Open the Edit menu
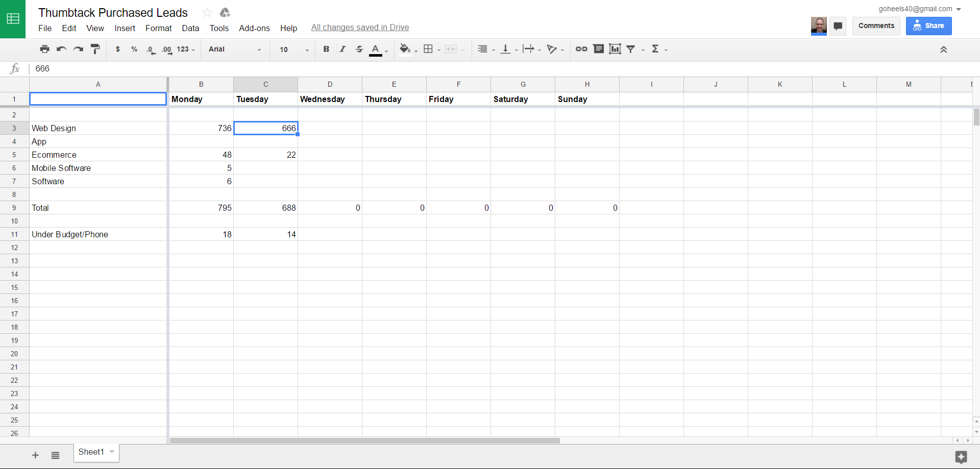 (x=69, y=28)
